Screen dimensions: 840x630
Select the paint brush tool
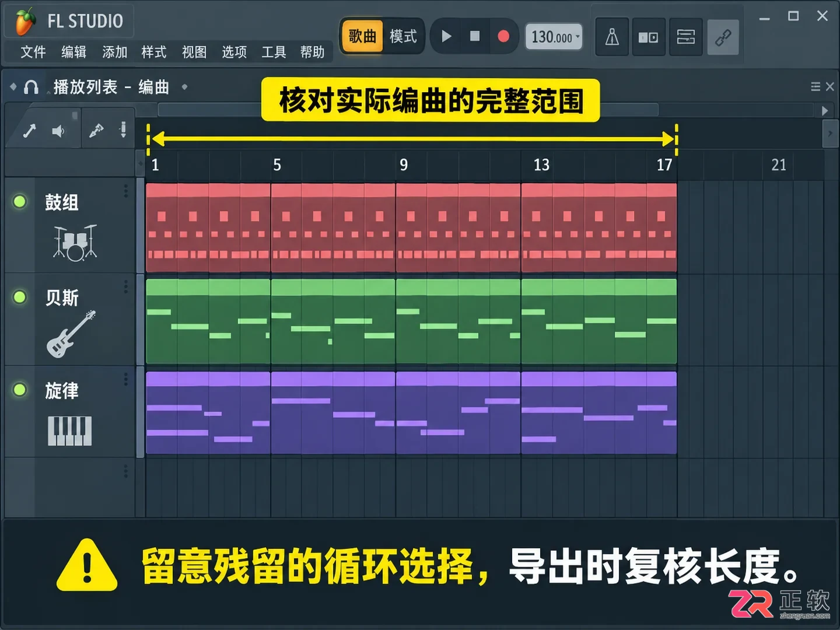point(96,130)
